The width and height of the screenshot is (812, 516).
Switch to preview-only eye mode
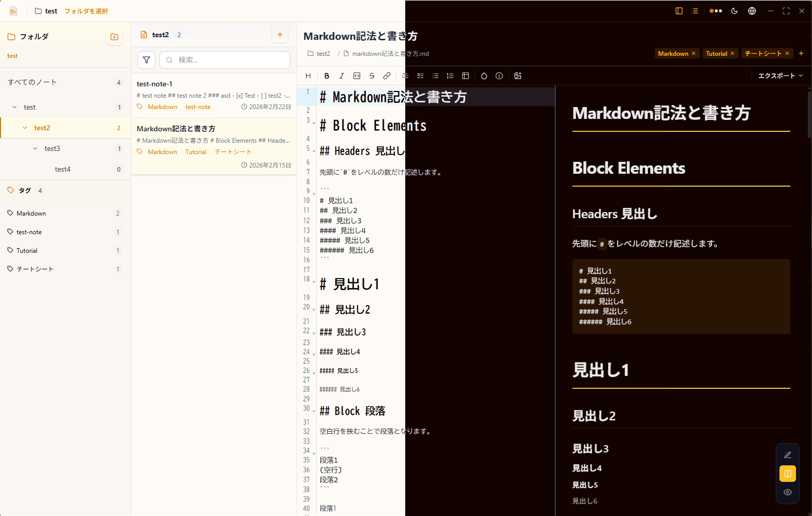(x=787, y=492)
